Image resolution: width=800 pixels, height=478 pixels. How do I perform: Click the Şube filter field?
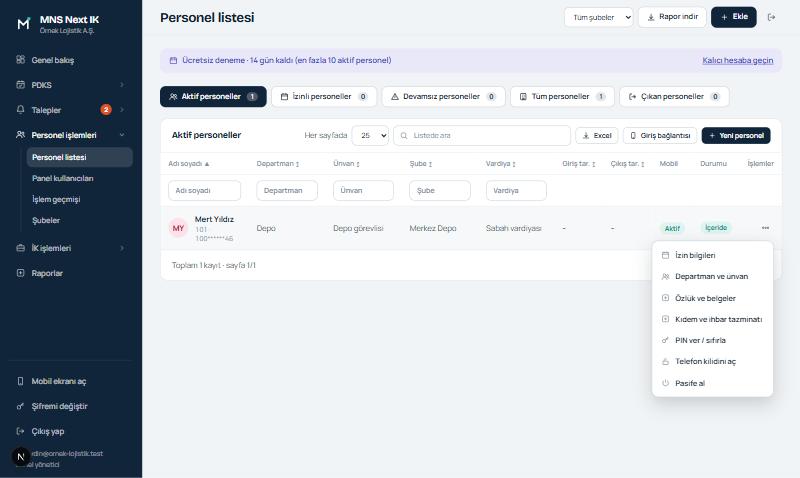tap(440, 190)
